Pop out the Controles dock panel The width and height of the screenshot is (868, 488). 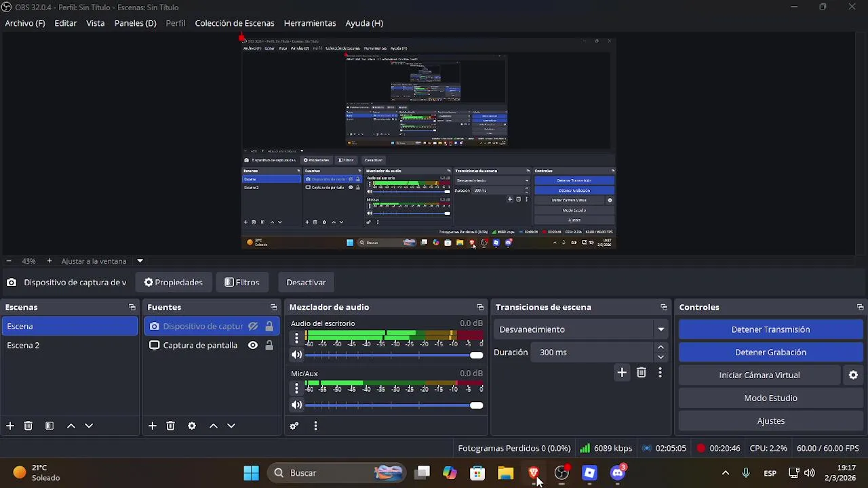(x=860, y=307)
